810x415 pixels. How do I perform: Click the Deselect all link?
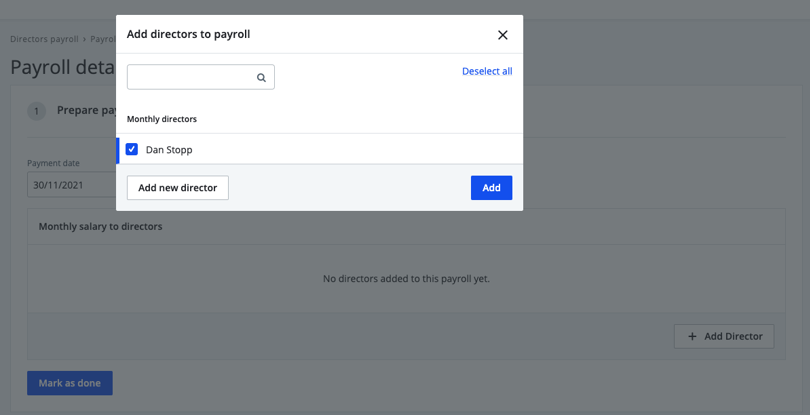pos(487,72)
